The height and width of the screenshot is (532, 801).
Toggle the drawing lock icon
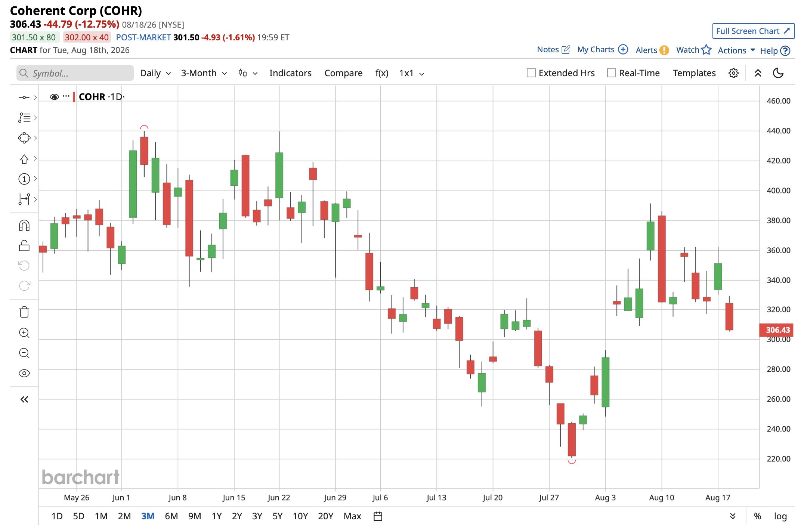click(24, 245)
